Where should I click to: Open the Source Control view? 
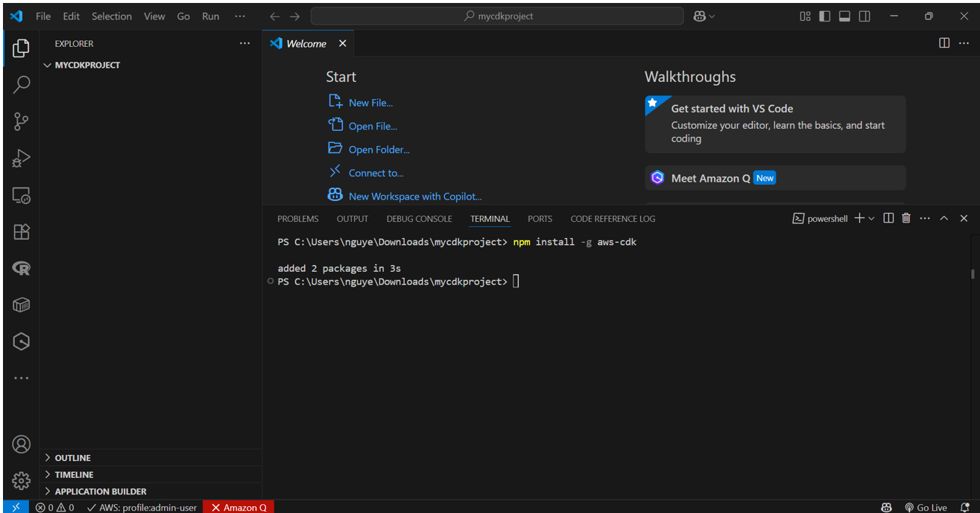pos(21,121)
